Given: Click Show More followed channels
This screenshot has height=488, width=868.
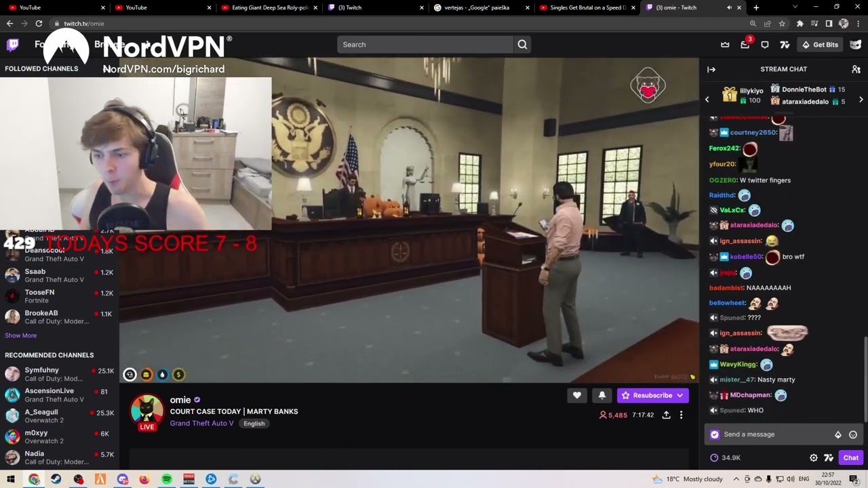Looking at the screenshot, I should [21, 335].
